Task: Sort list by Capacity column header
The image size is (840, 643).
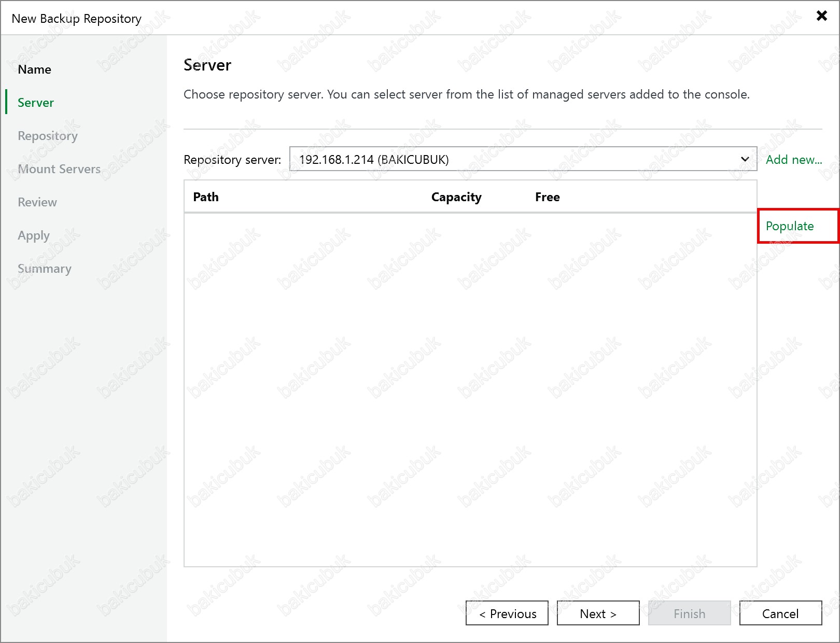Action: click(456, 197)
